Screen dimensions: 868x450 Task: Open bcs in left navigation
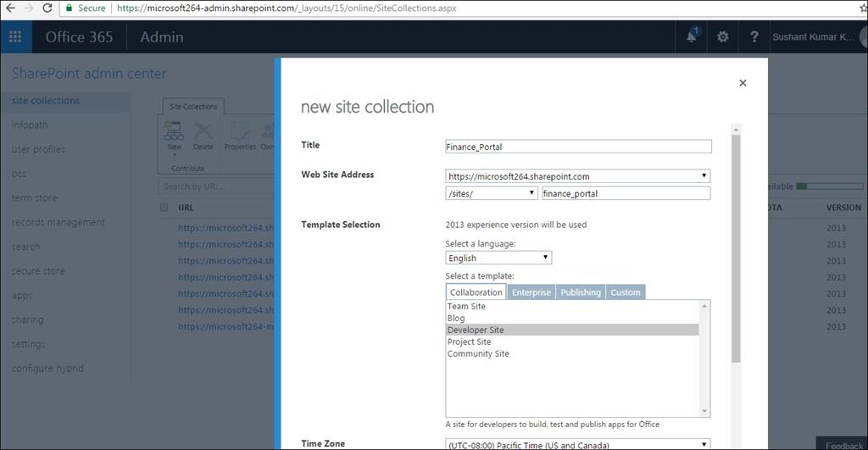point(19,173)
